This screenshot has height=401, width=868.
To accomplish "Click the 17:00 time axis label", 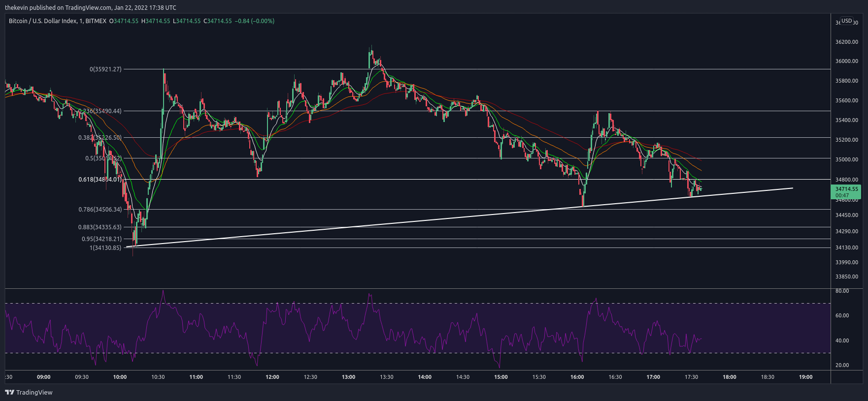I will click(x=653, y=377).
